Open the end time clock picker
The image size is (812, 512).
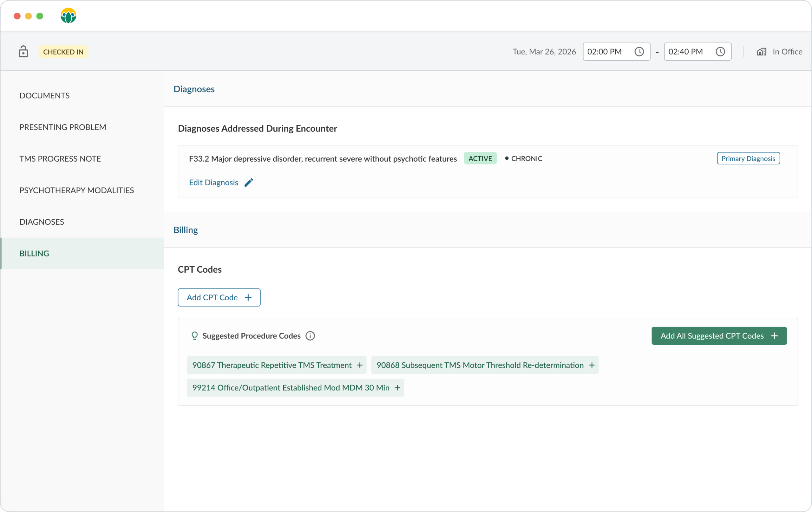click(x=721, y=51)
